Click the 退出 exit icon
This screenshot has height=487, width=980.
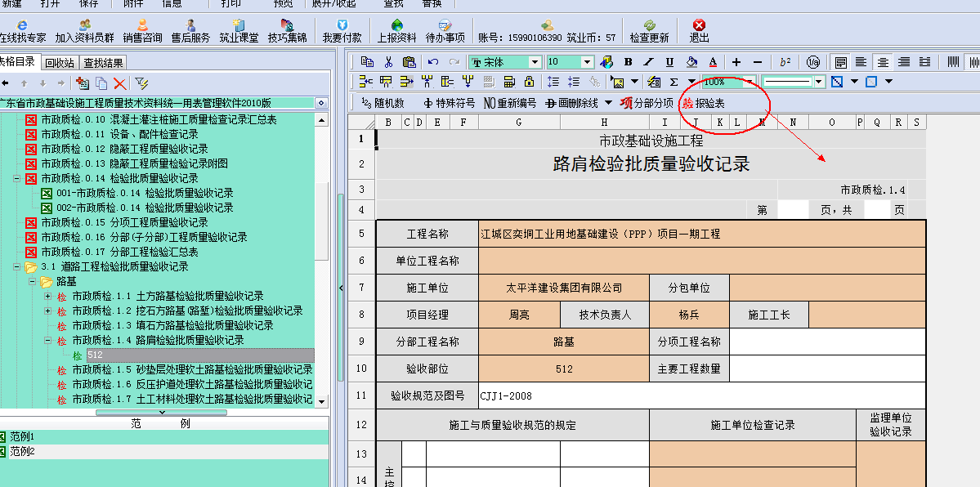tap(699, 31)
